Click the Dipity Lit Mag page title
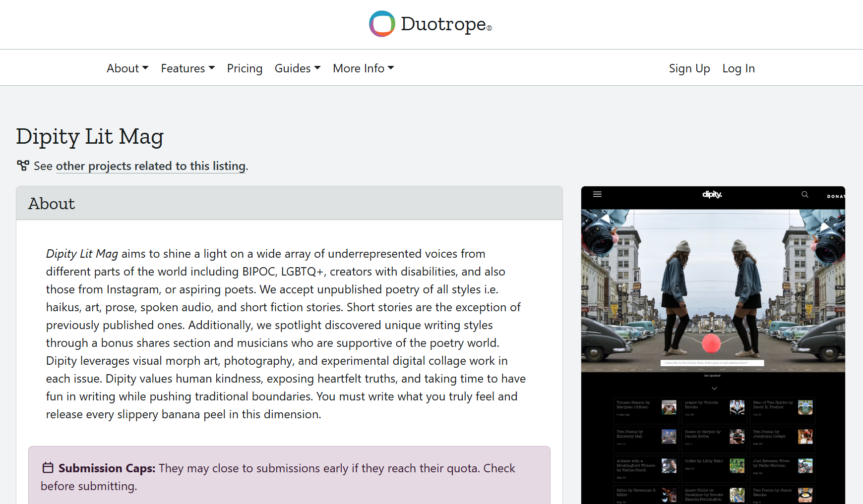 click(x=90, y=136)
